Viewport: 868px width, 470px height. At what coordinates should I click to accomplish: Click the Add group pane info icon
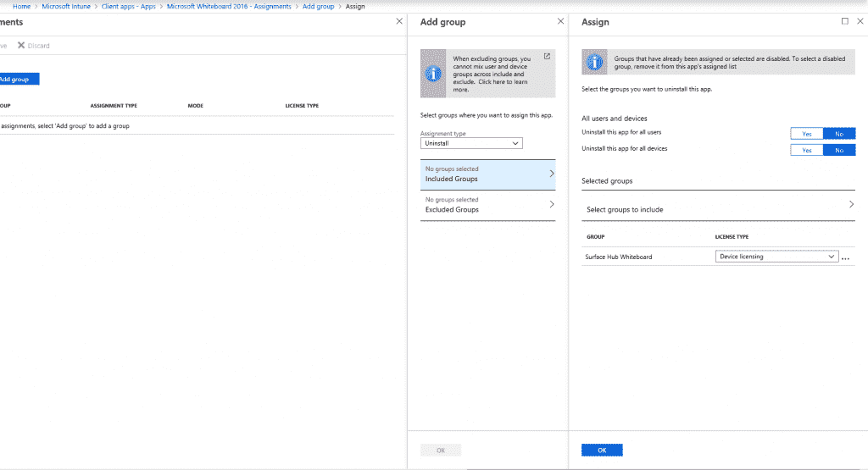[x=433, y=74]
